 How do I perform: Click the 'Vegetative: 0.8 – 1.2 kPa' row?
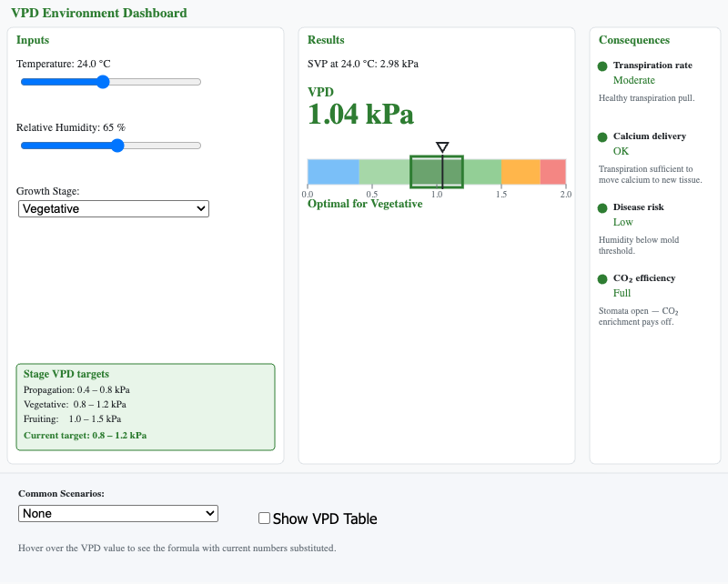click(75, 405)
